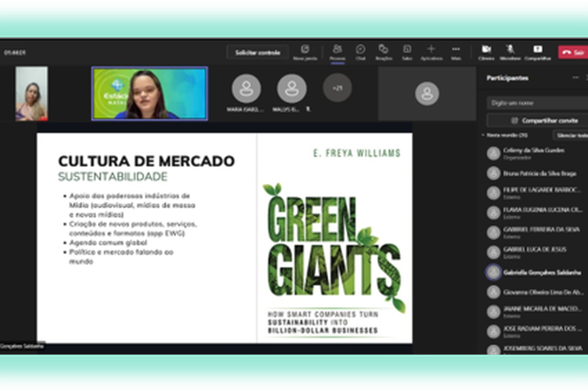Screen dimensions: 588x392
Task: Click the Solicitar controle button
Action: pos(258,52)
